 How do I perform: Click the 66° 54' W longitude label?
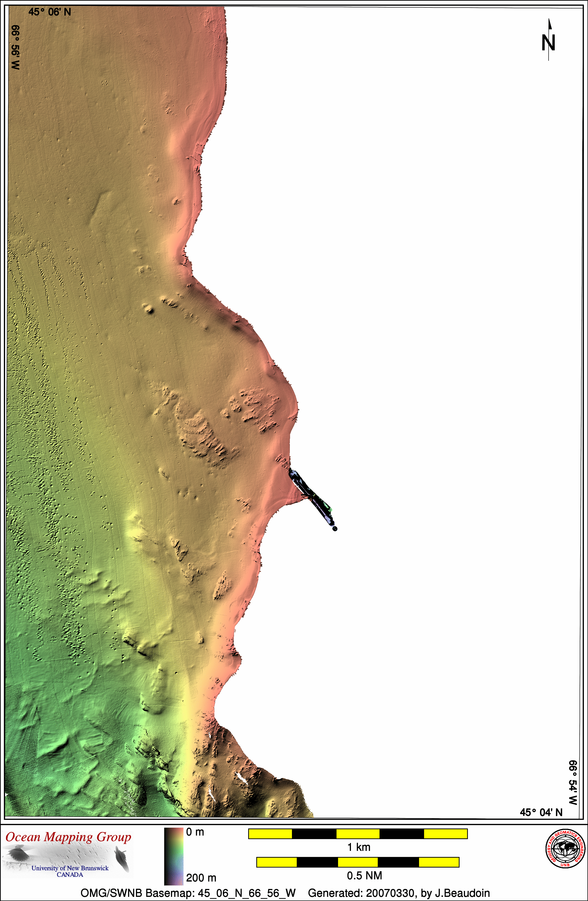(573, 783)
